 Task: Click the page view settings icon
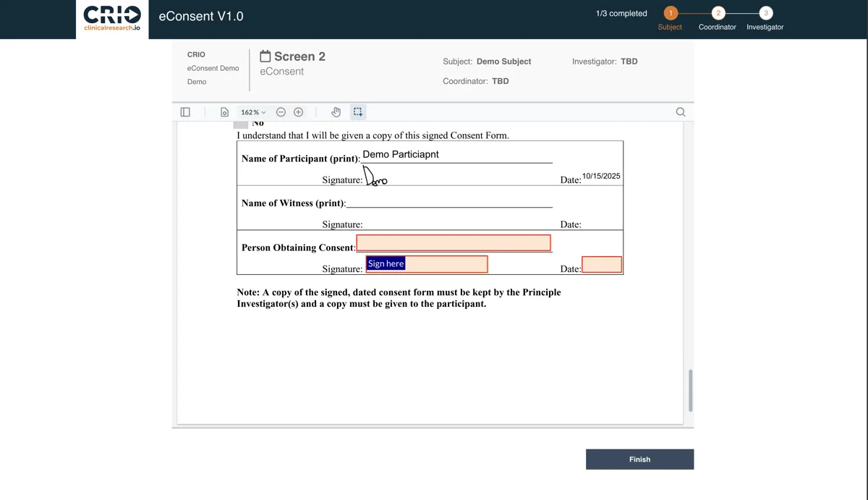click(x=224, y=112)
